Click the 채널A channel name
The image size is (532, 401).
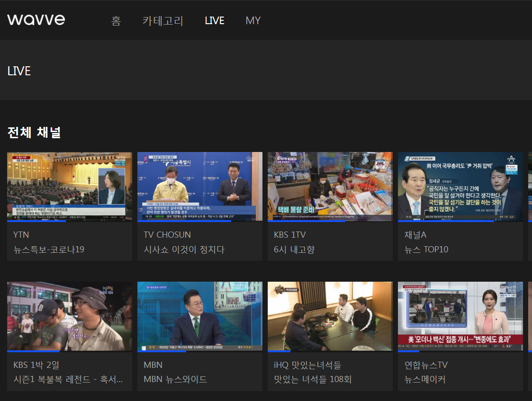click(x=415, y=234)
